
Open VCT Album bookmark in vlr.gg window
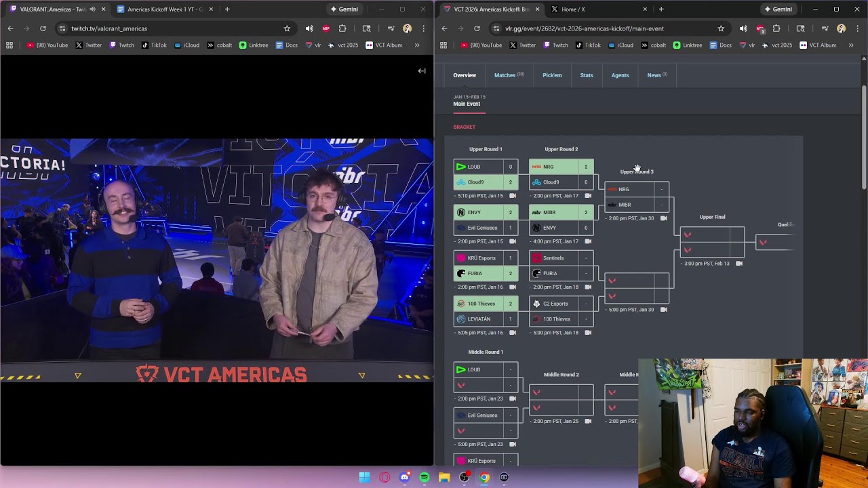(818, 45)
